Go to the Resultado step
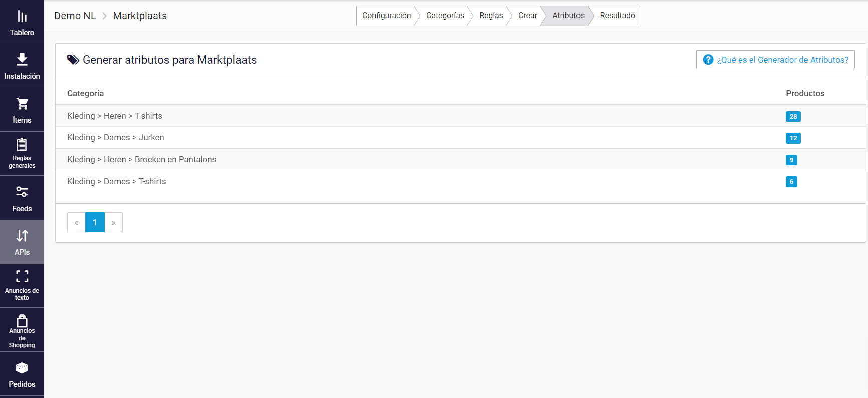The height and width of the screenshot is (398, 868). 617,16
